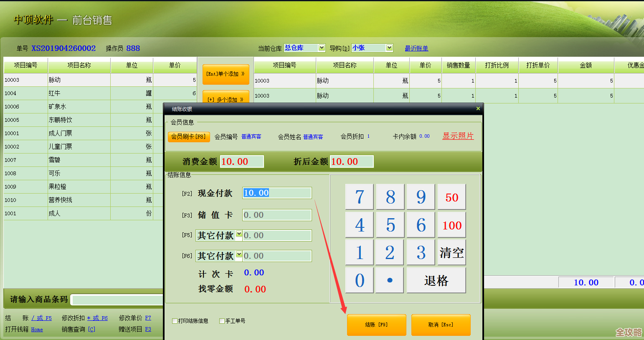Click the 最近账单 recent bills link
This screenshot has height=340, width=644.
point(416,48)
